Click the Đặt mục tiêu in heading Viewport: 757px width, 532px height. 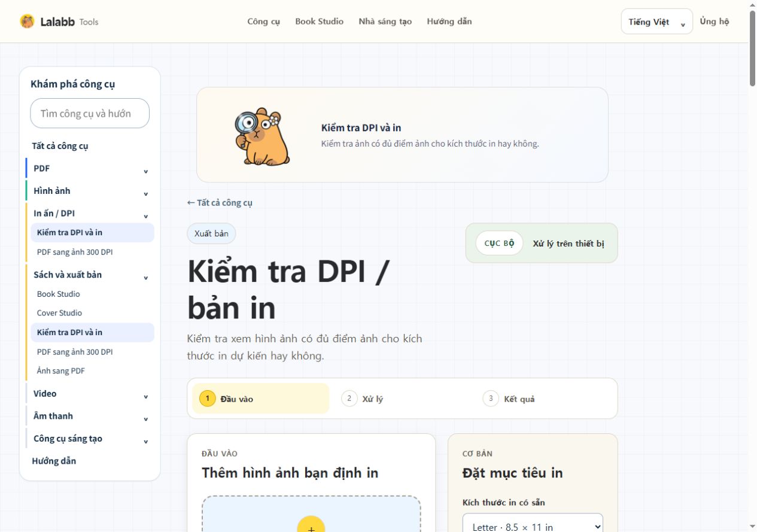point(513,473)
